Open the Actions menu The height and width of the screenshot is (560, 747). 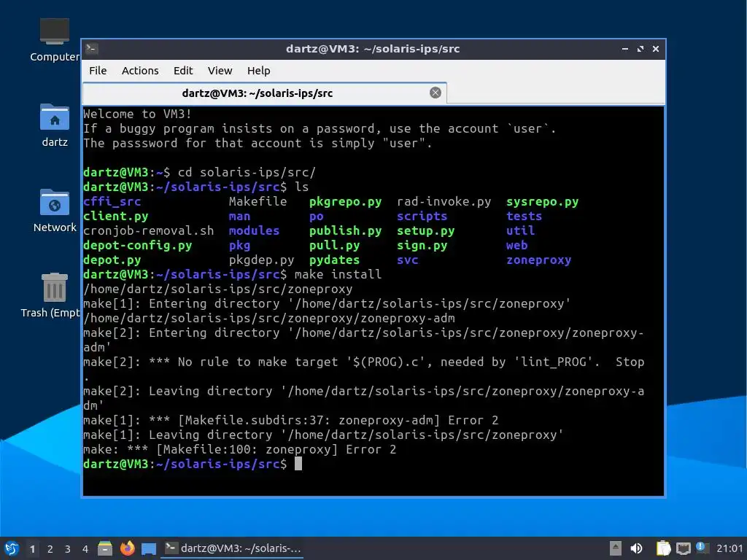[x=140, y=71]
